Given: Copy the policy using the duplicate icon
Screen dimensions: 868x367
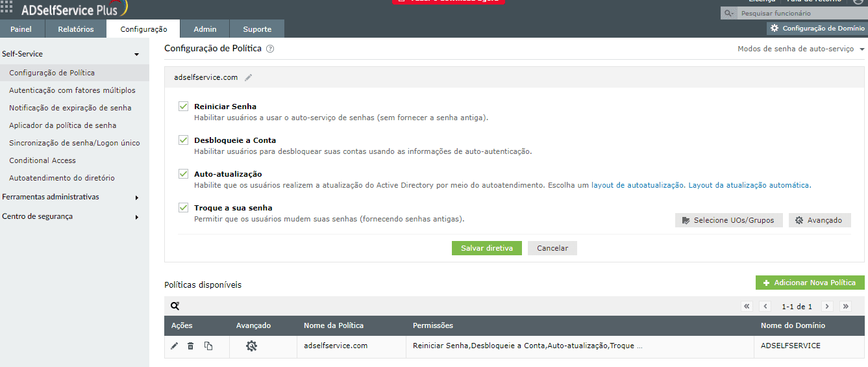Looking at the screenshot, I should (208, 346).
